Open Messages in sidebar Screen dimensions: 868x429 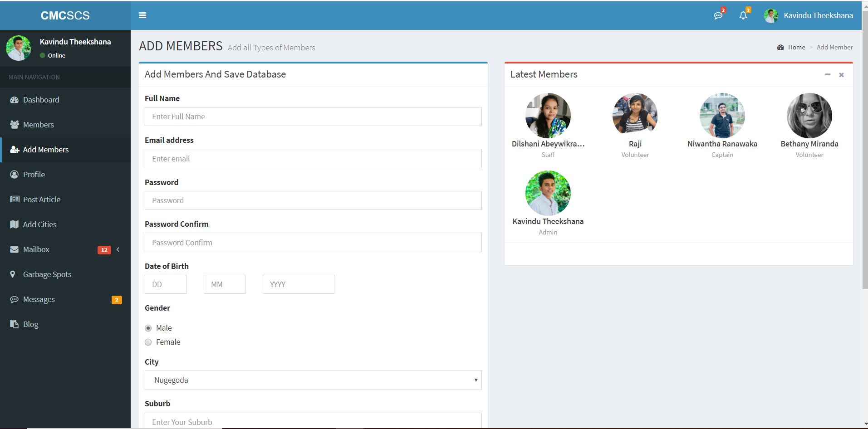[x=65, y=299]
